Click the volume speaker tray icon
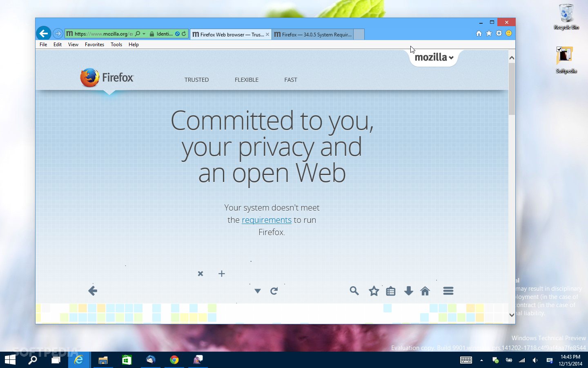Image resolution: width=588 pixels, height=368 pixels. pyautogui.click(x=535, y=360)
